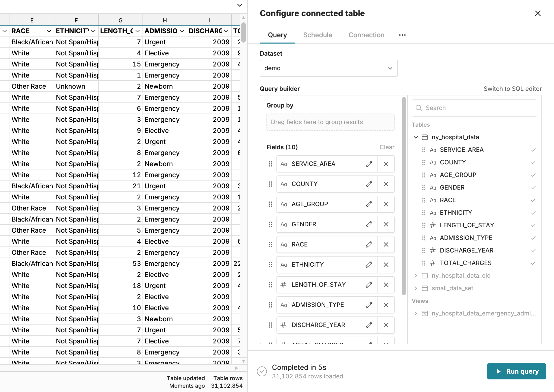The image size is (554, 392).
Task: Focus the Search tables input field
Action: [x=474, y=108]
